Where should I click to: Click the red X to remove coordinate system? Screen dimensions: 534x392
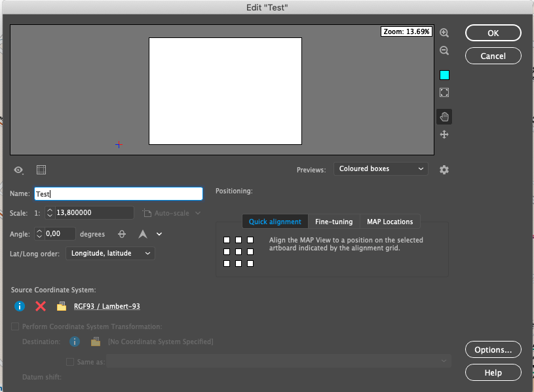41,306
